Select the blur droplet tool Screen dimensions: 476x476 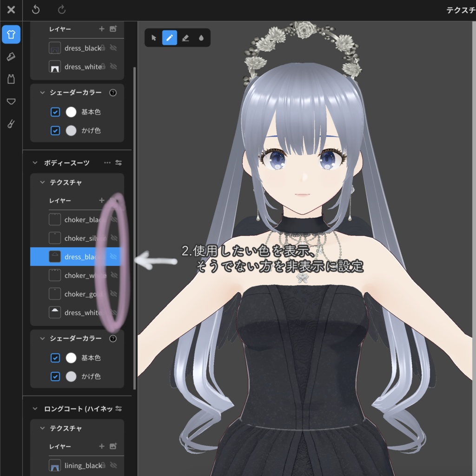pos(201,38)
